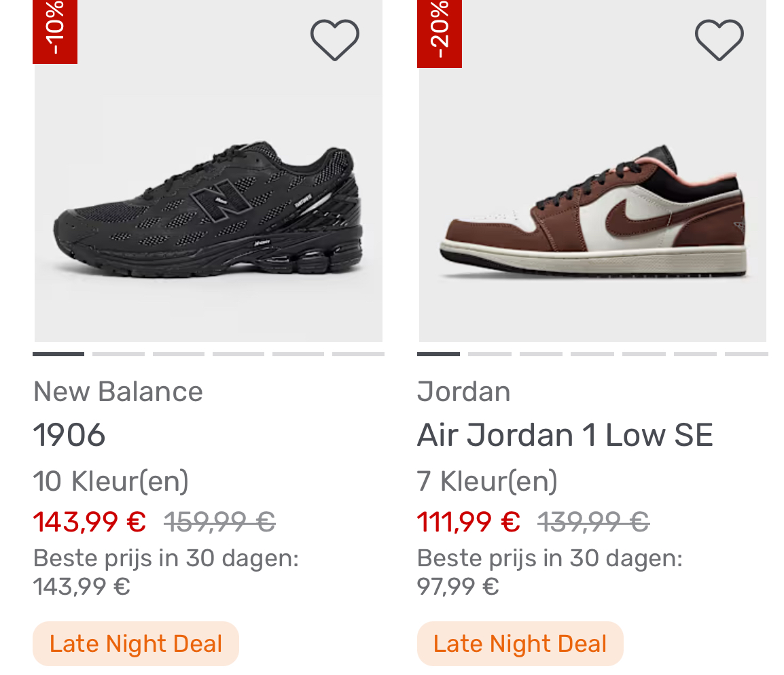View the 10 Kleur(en) options for the 1906

tap(111, 480)
